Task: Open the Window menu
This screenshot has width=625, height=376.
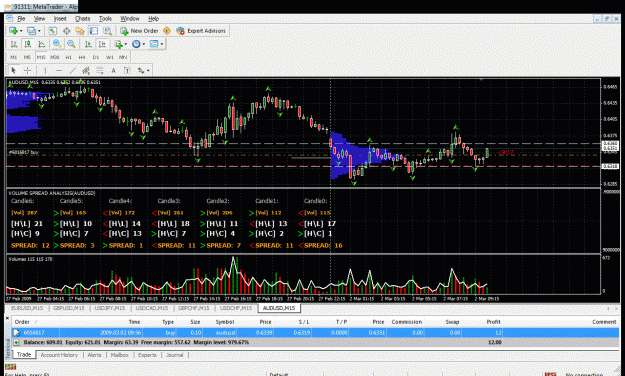Action: pos(130,19)
